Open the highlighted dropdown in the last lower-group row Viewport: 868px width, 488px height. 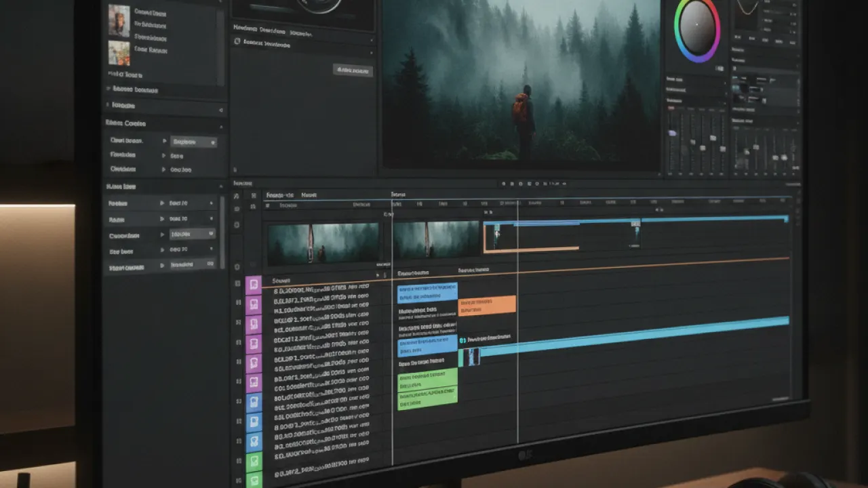pos(193,265)
